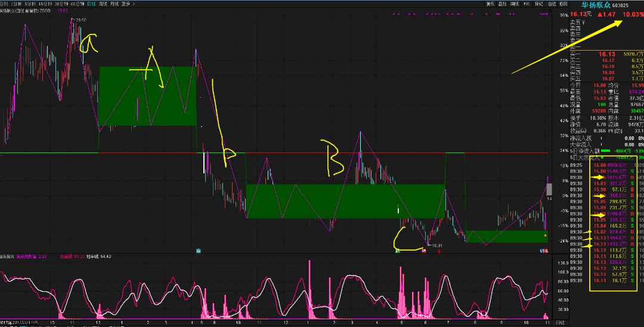The height and width of the screenshot is (327, 644).
Task: Click the 5日净流入额 row
Action: tap(607, 151)
